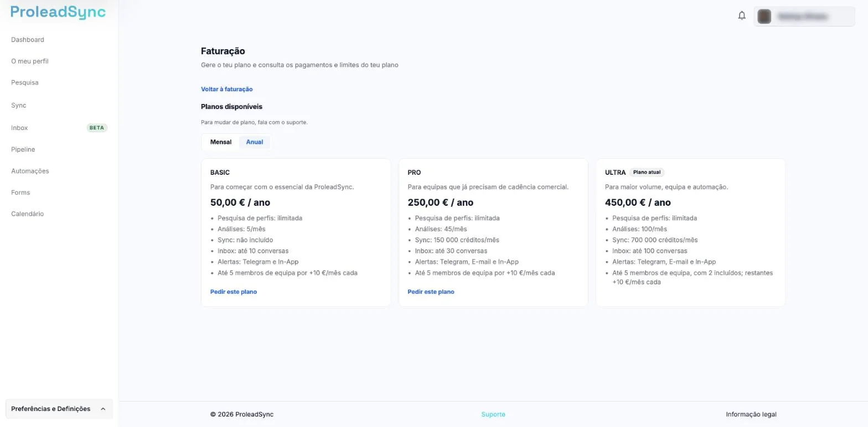Click the Plano atual badge on ULTRA
This screenshot has width=868, height=427.
(647, 173)
